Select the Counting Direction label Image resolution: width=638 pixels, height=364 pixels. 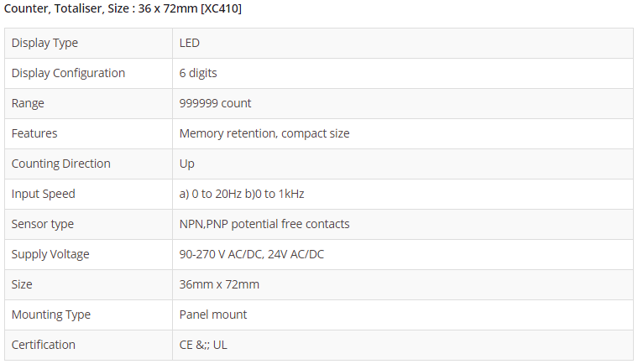(x=60, y=164)
